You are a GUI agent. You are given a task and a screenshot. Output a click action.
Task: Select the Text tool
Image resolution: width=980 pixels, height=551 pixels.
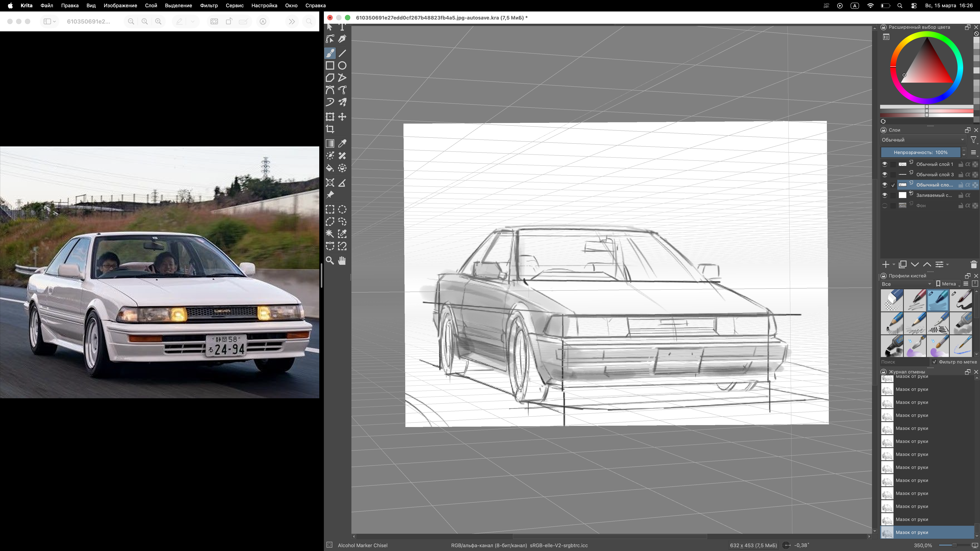point(342,27)
